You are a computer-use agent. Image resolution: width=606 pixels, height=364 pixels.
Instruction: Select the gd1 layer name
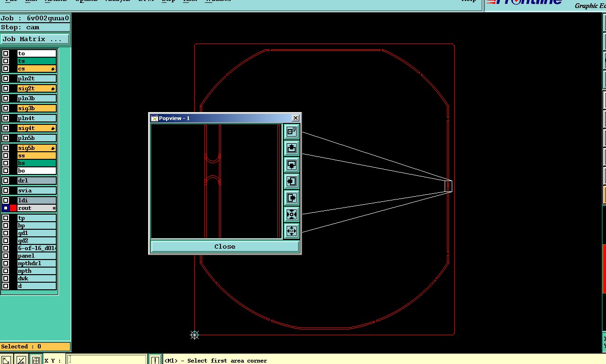coord(37,233)
